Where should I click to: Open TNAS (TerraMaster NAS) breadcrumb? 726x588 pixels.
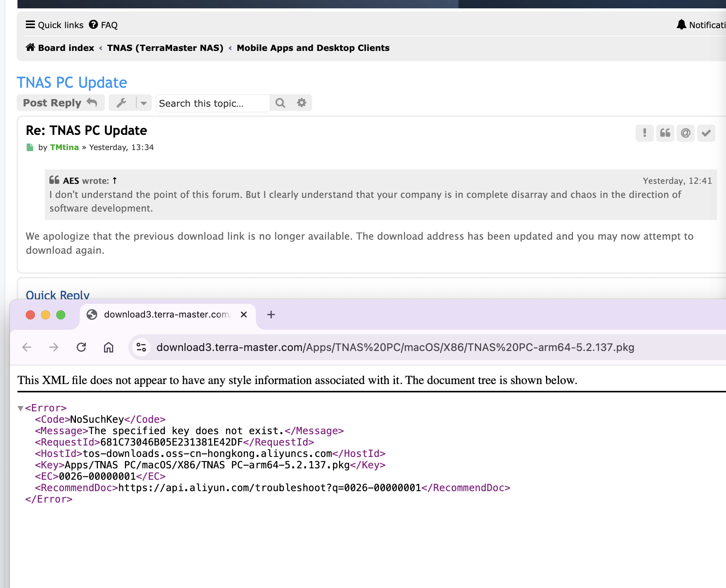click(x=165, y=48)
